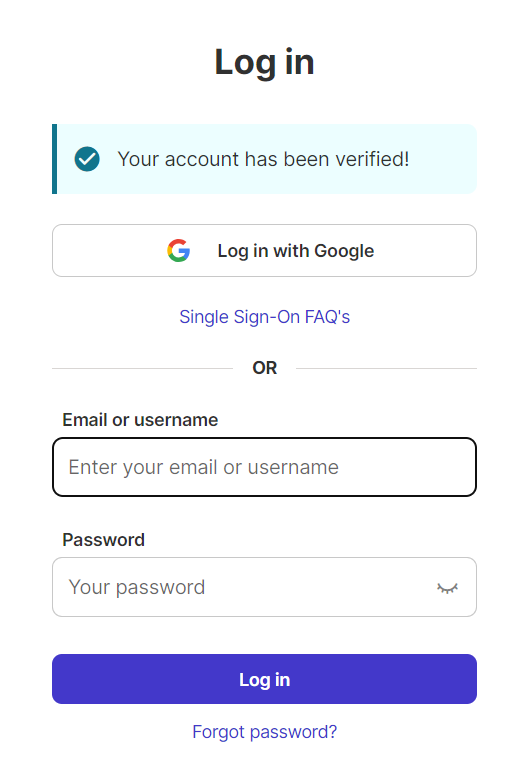The image size is (527, 757).
Task: Click the Password field label
Action: click(x=103, y=540)
